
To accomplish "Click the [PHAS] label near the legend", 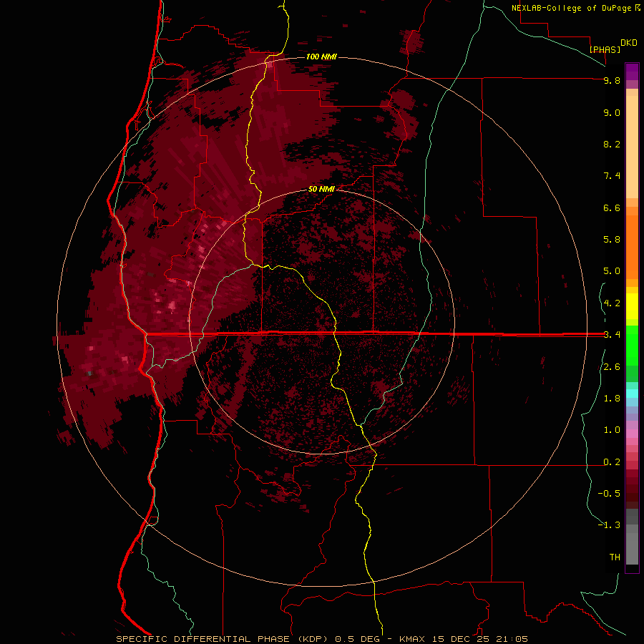I will [x=605, y=49].
